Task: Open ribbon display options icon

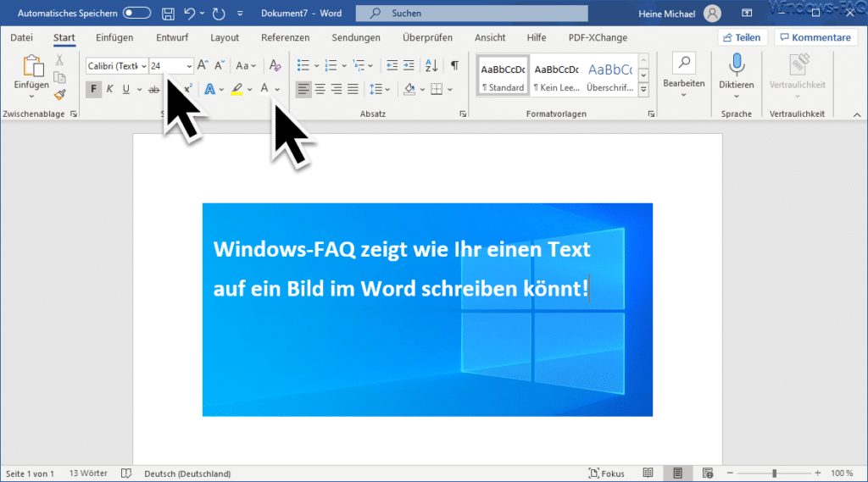Action: tap(747, 14)
